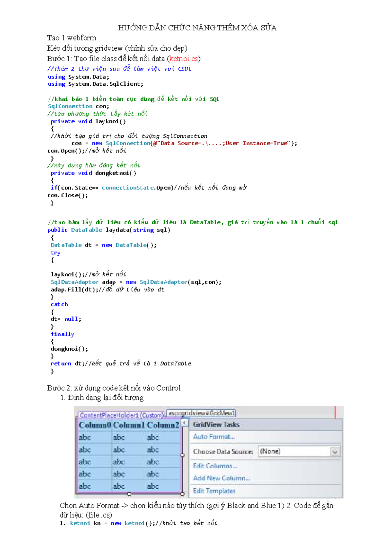Click the 'return dt;' code line

pos(121,363)
